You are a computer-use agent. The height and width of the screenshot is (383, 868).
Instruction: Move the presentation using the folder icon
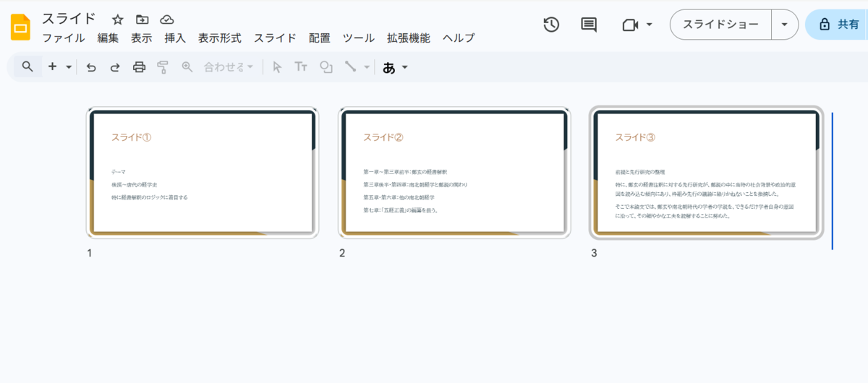point(142,20)
